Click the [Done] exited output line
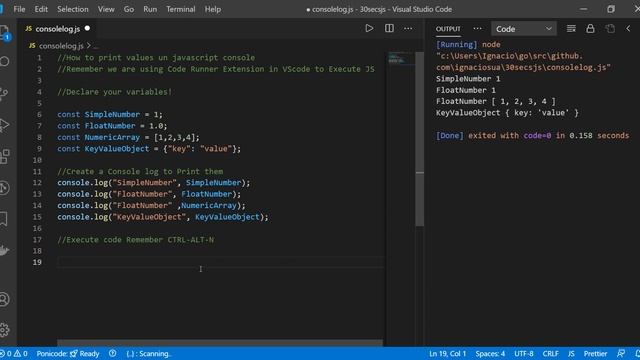This screenshot has height=360, width=640. click(532, 136)
